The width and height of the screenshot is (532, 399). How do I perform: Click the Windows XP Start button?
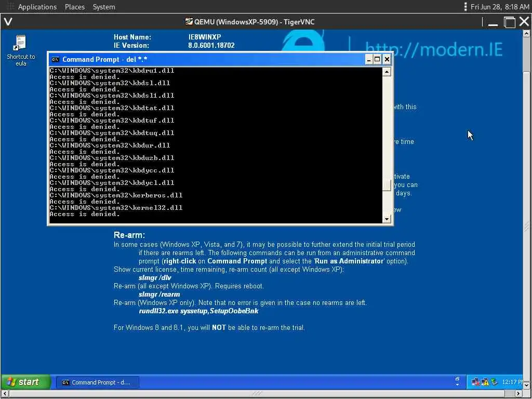point(25,382)
